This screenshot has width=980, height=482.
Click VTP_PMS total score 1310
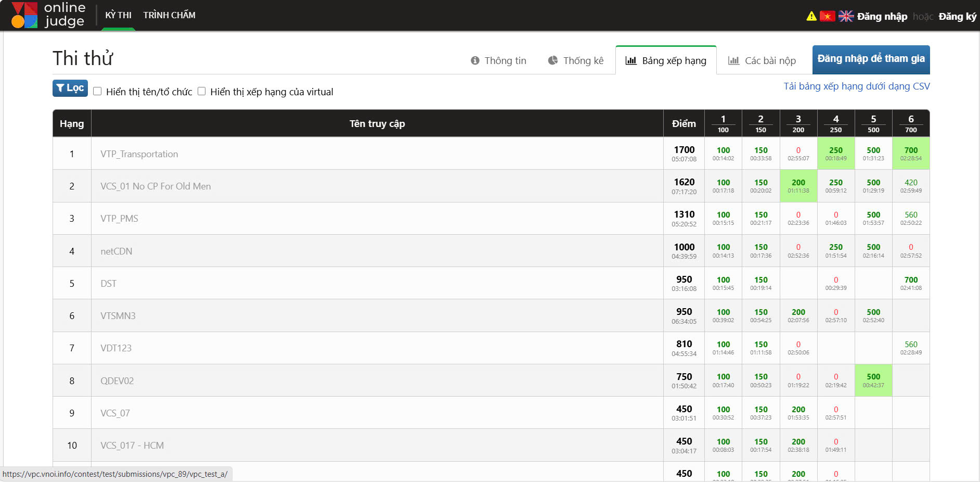tap(684, 214)
